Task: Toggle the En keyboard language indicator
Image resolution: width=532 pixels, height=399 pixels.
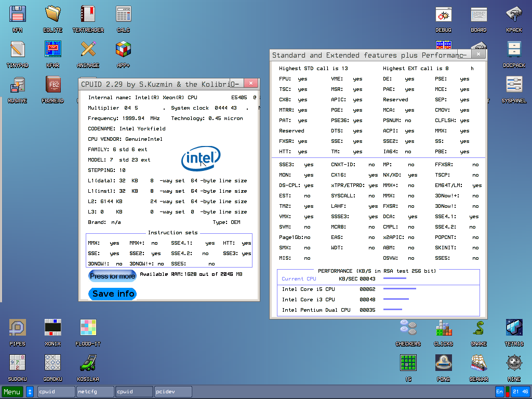Action: [x=500, y=391]
